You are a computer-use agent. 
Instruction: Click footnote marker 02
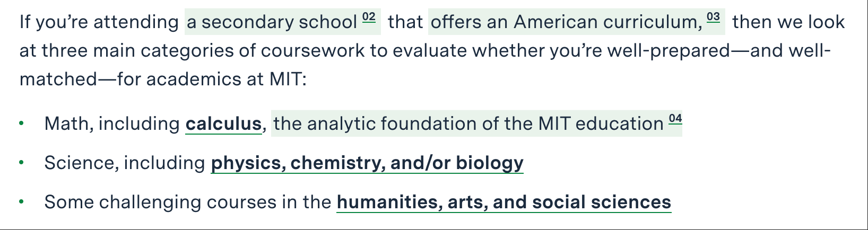point(369,17)
